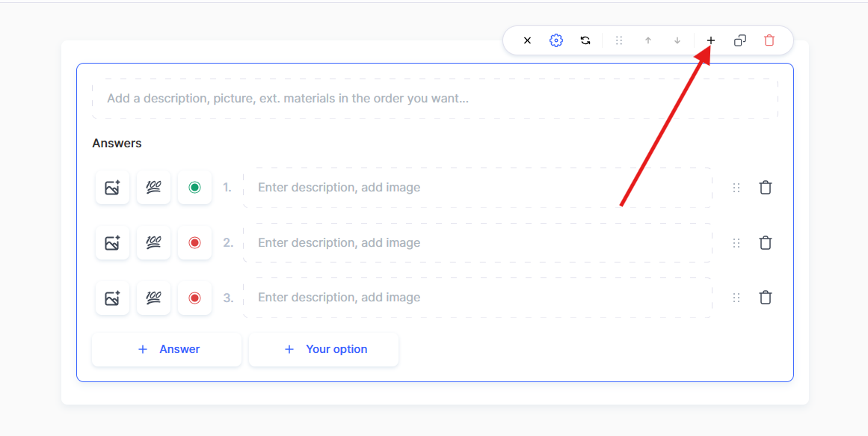Add image to answer 1
Image resolution: width=868 pixels, height=436 pixels.
pos(112,188)
